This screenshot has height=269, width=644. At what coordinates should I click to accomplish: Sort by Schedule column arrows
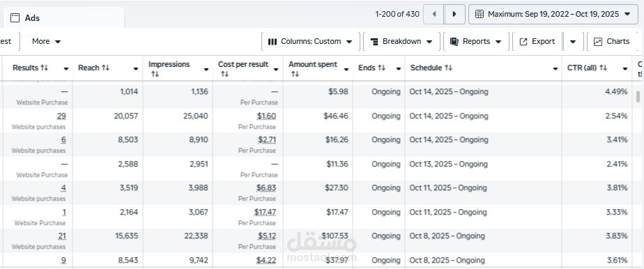coord(448,68)
